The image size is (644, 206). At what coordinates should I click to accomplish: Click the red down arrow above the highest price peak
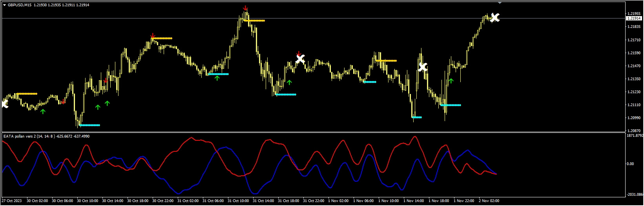[x=245, y=8]
